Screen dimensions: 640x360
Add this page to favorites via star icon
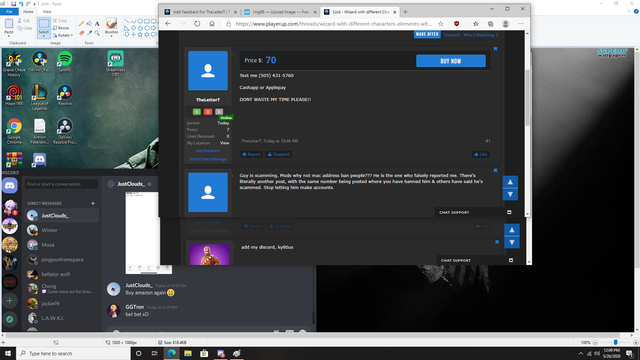pyautogui.click(x=441, y=24)
